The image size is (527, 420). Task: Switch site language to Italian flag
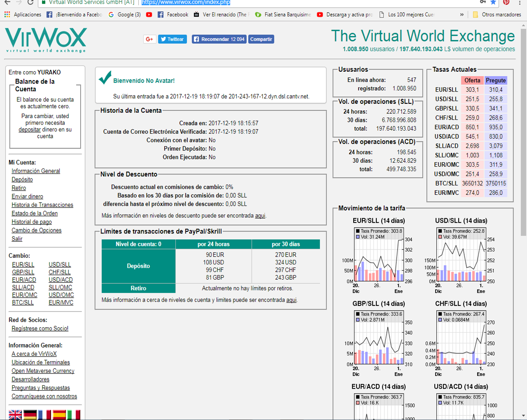click(x=74, y=415)
